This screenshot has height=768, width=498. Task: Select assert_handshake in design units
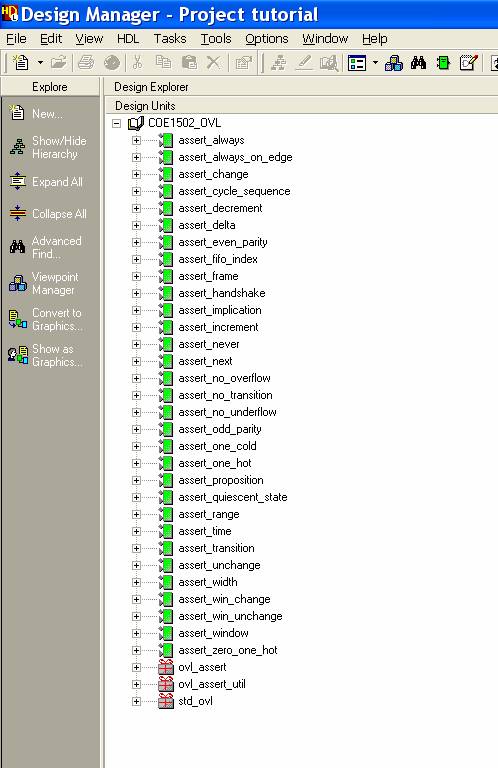(221, 293)
